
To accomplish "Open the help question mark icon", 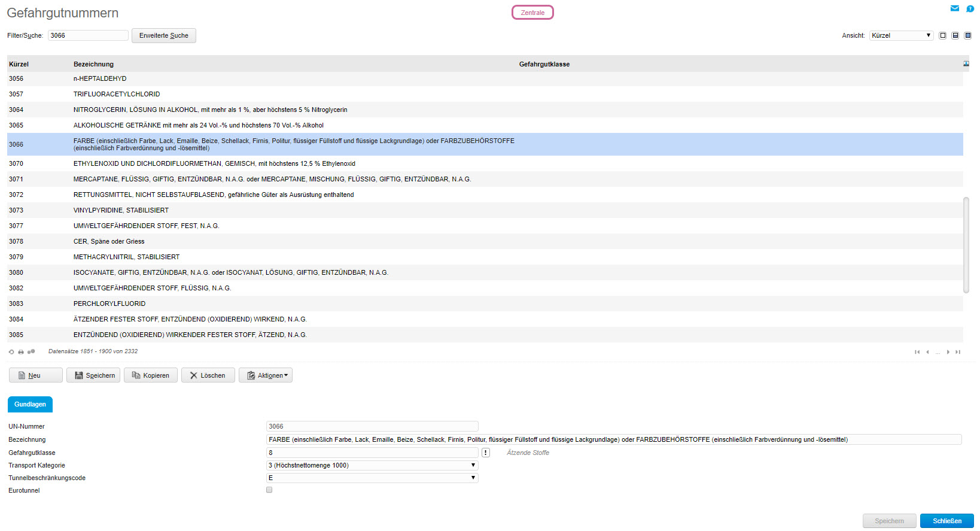I will click(x=970, y=8).
